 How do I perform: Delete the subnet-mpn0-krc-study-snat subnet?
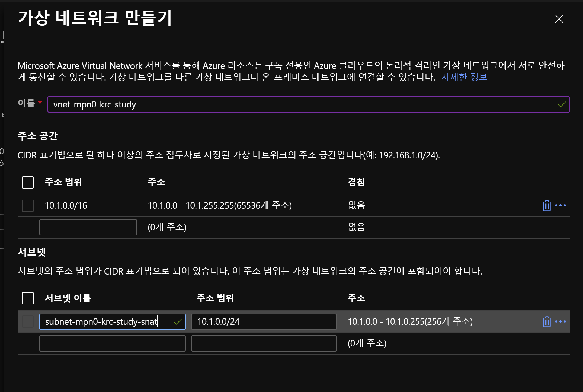coord(546,321)
